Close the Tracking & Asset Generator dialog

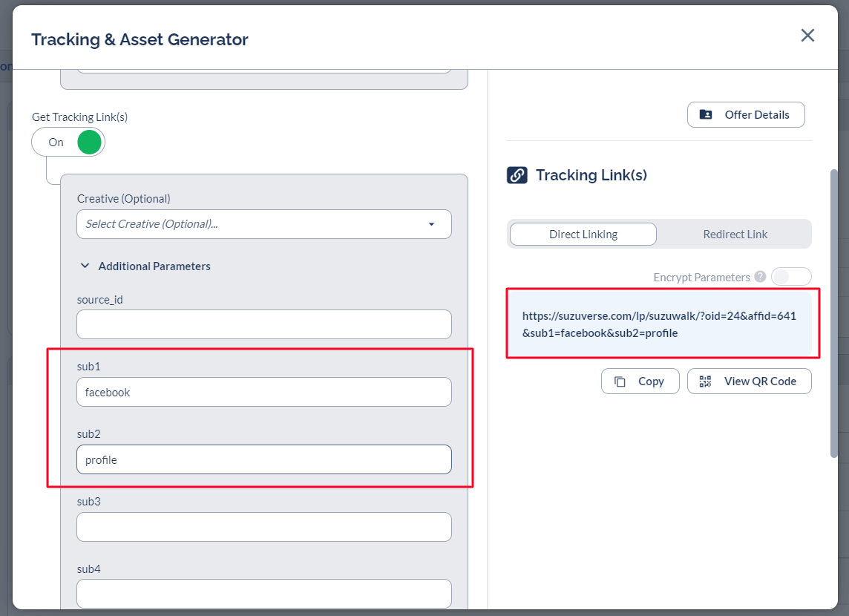(x=807, y=36)
